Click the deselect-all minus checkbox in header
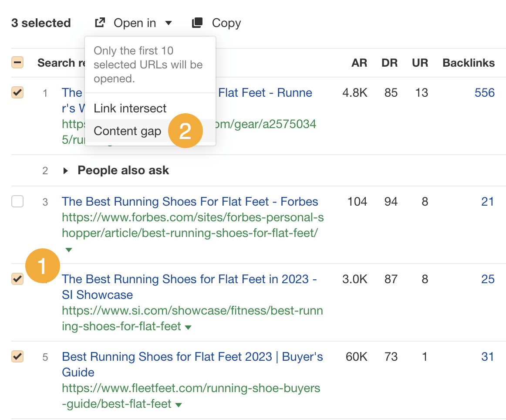 click(17, 62)
